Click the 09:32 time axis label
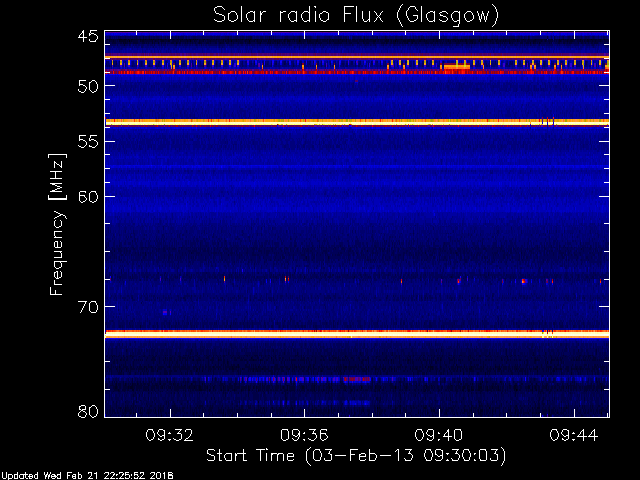Image resolution: width=640 pixels, height=480 pixels. click(x=169, y=435)
